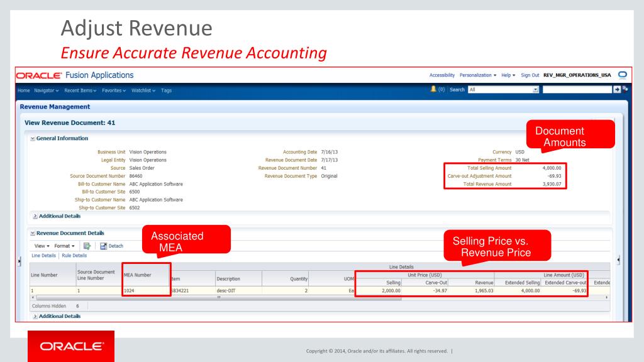Viewport: 644px width, 362px height.
Task: Click the Revenue Document Type value Original
Action: coord(329,176)
